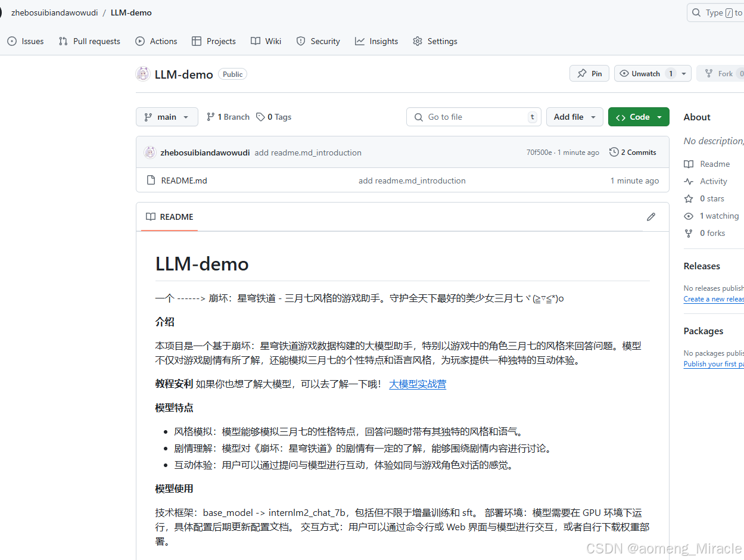Click the repository avatar next to LLM-demo title
The height and width of the screenshot is (560, 744).
143,74
